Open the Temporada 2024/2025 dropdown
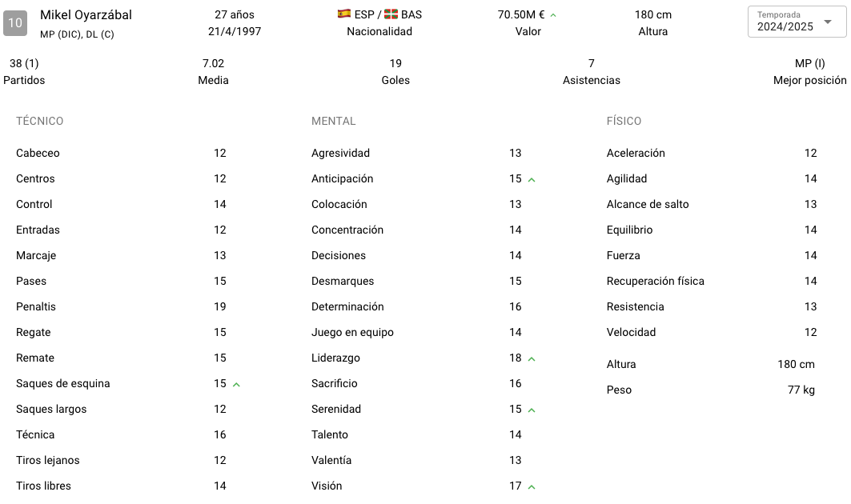This screenshot has height=504, width=851. point(797,22)
